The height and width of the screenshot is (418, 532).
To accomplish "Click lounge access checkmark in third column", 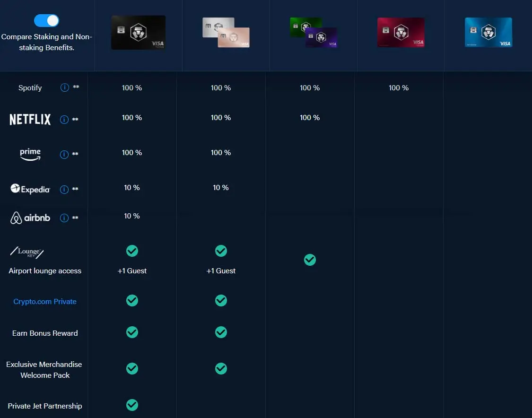I will click(310, 260).
